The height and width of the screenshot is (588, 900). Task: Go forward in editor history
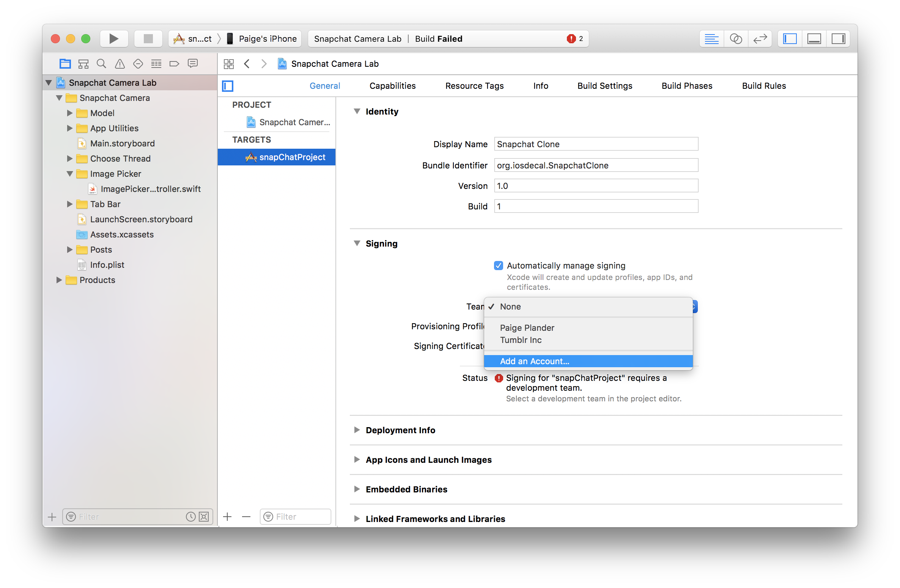(x=264, y=64)
